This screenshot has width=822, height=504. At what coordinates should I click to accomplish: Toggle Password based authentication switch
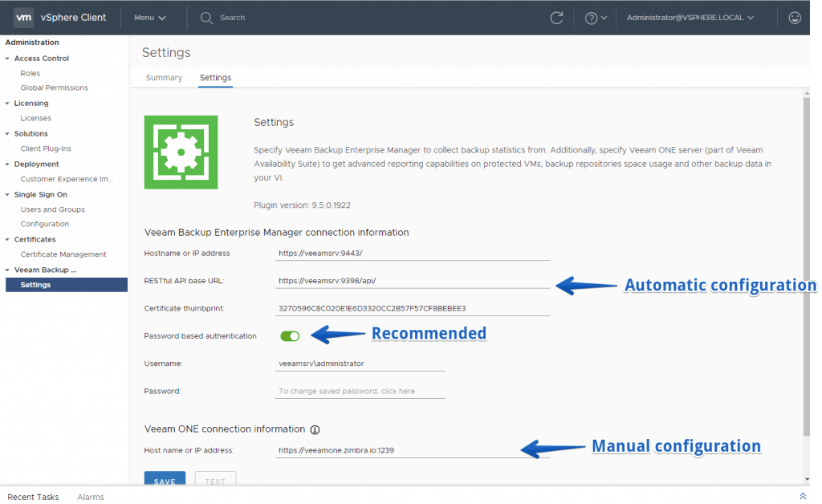coord(290,335)
